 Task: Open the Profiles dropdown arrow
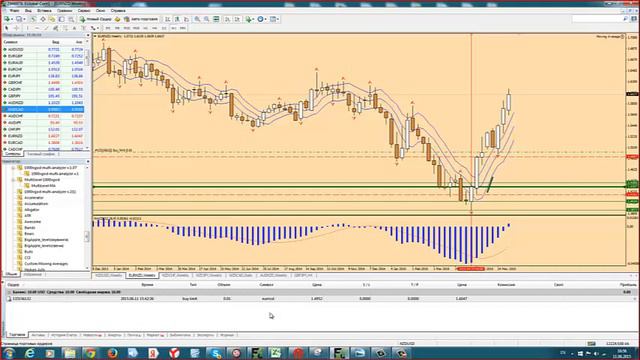(x=24, y=19)
